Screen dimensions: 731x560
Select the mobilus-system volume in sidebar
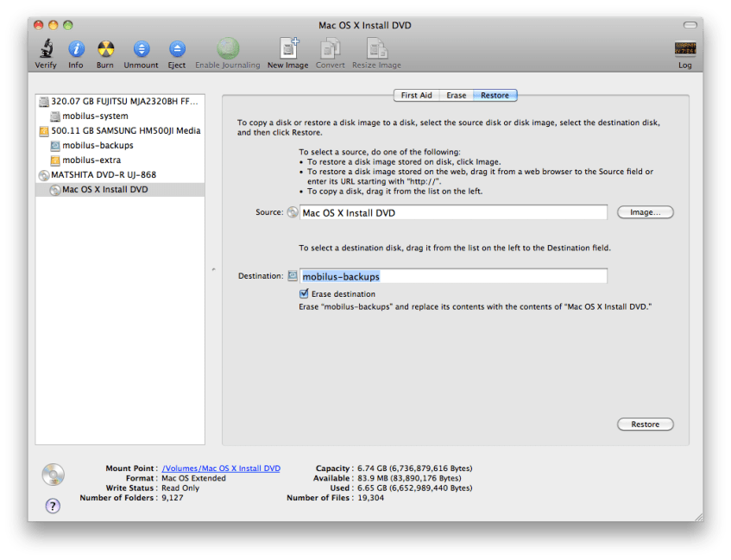point(95,116)
